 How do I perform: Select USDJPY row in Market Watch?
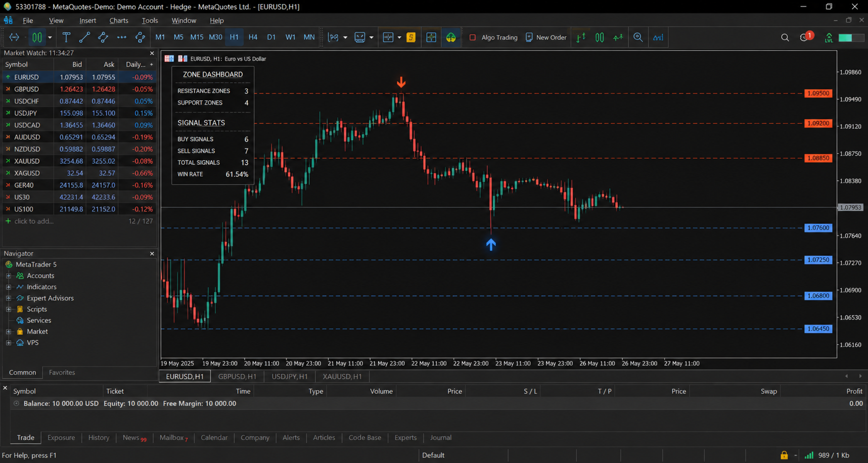click(79, 113)
